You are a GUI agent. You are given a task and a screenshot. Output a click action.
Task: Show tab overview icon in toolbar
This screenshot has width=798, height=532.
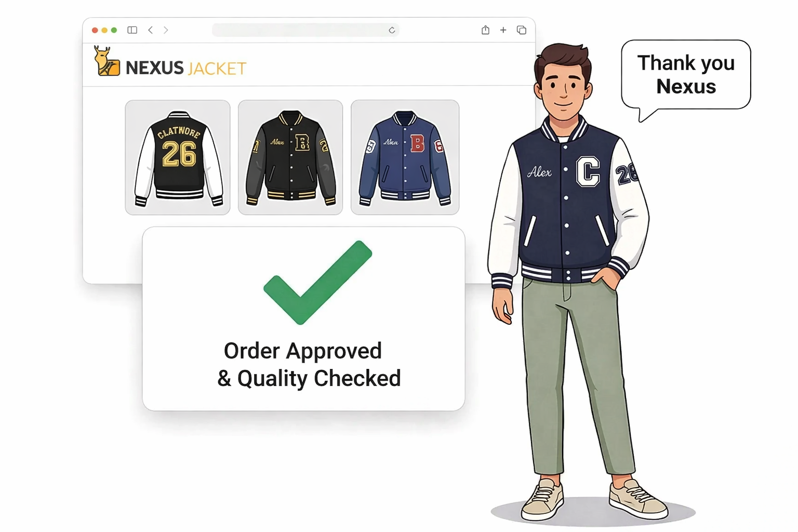point(522,30)
